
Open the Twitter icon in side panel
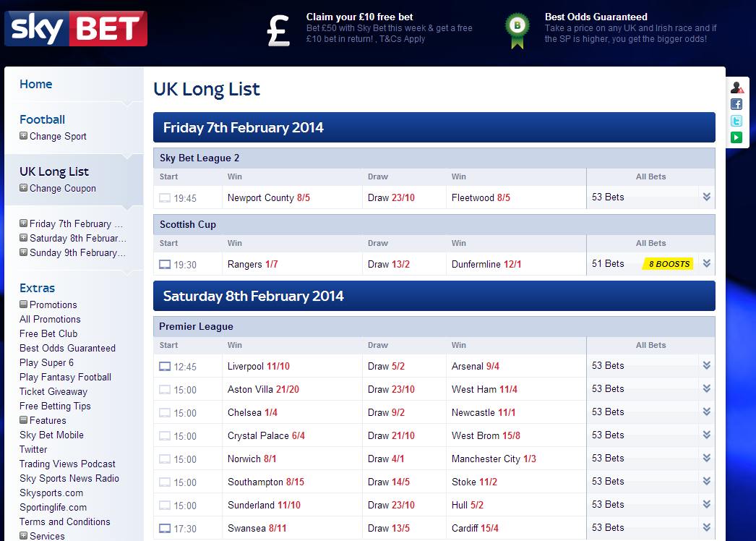point(736,121)
